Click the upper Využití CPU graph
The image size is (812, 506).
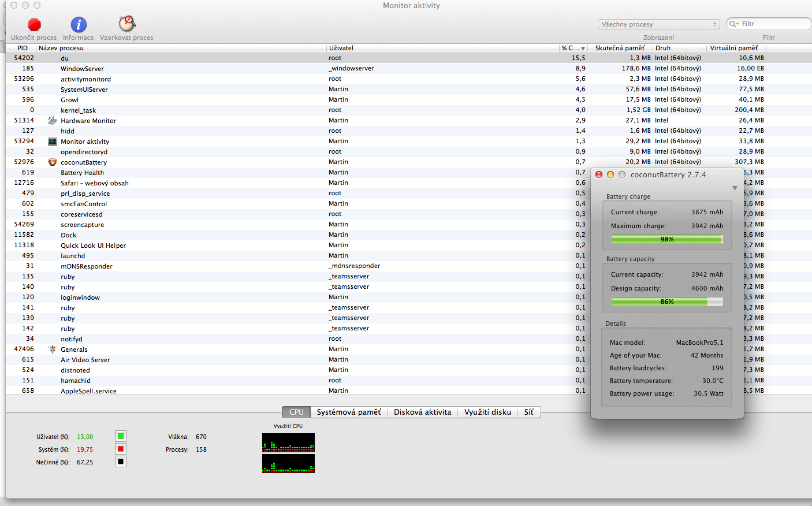[x=288, y=442]
